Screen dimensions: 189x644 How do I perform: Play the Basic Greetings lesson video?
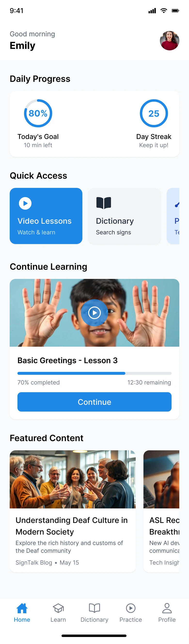(x=94, y=313)
